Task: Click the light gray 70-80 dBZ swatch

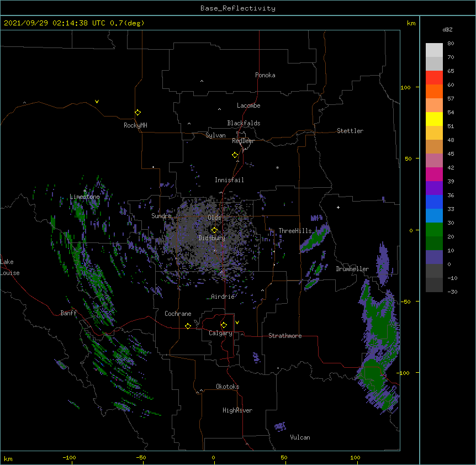Action: click(x=434, y=50)
